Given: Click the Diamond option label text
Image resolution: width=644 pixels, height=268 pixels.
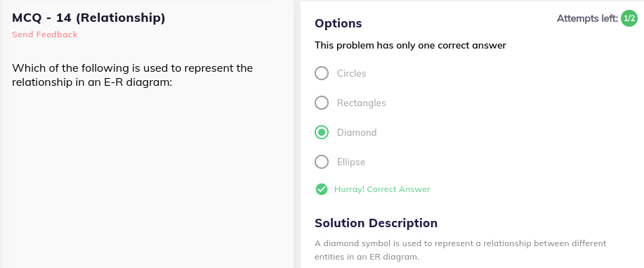Looking at the screenshot, I should point(357,132).
